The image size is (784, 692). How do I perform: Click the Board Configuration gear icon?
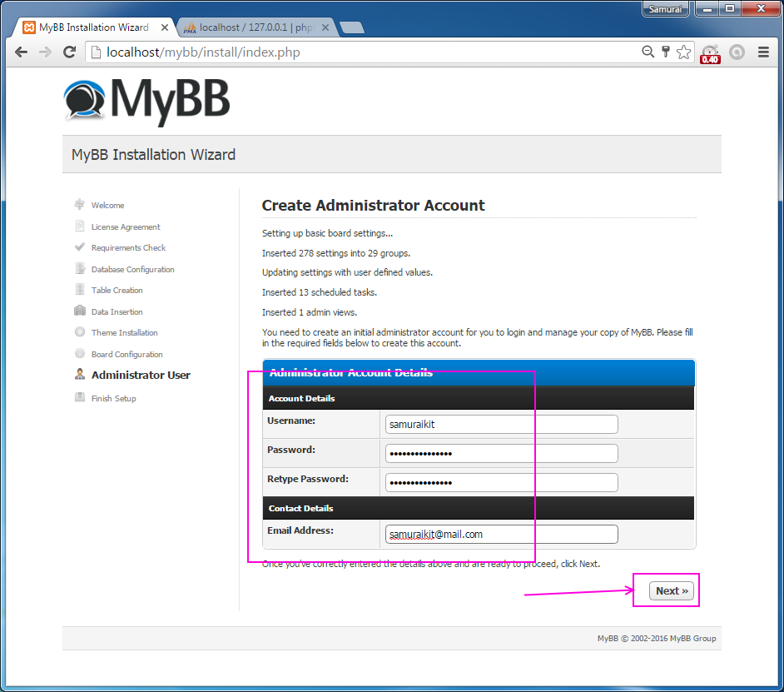click(x=80, y=353)
